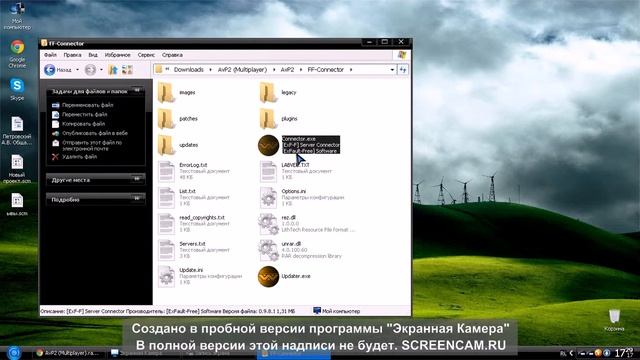Click the Start button on taskbar

point(14,353)
